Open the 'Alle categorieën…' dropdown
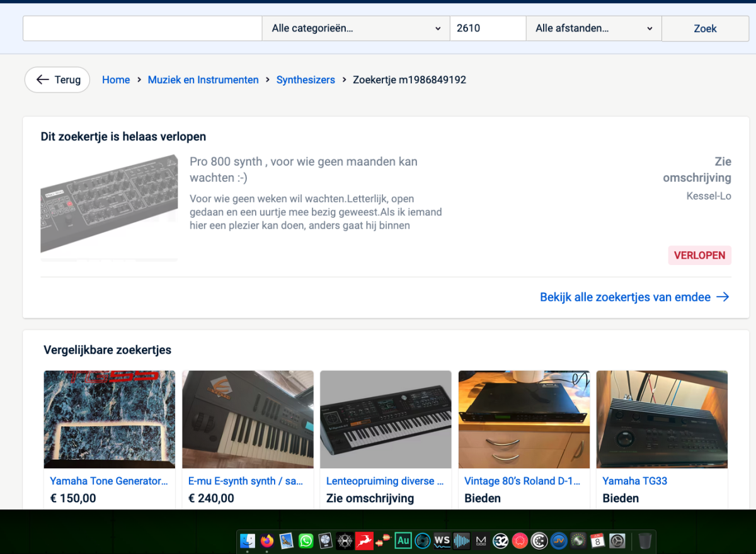Screen dimensions: 756x554 (356, 28)
